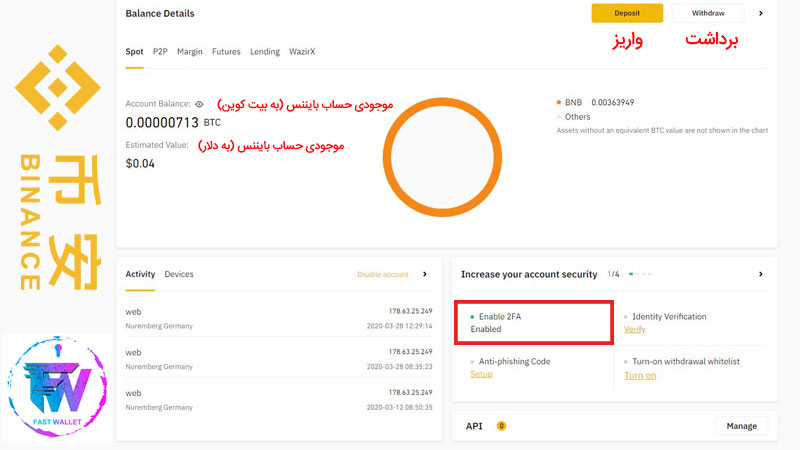Click the $0.04 estimated value
Screen dimensions: 800x450
click(x=140, y=163)
